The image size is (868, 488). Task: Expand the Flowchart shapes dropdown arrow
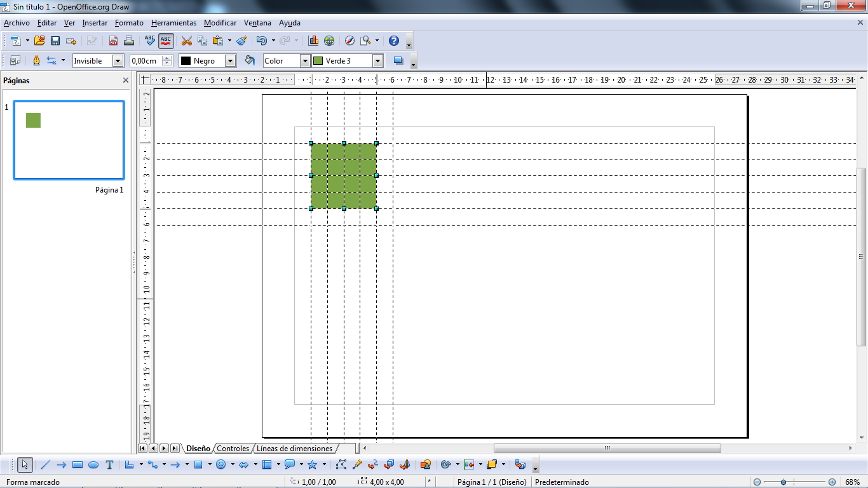278,464
